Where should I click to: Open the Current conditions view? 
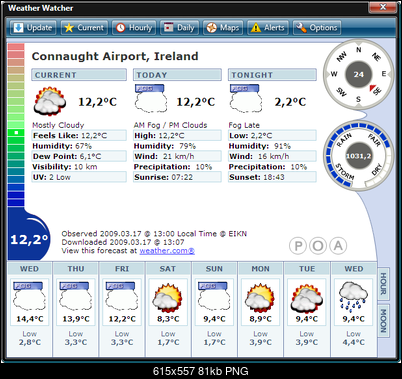tap(84, 28)
